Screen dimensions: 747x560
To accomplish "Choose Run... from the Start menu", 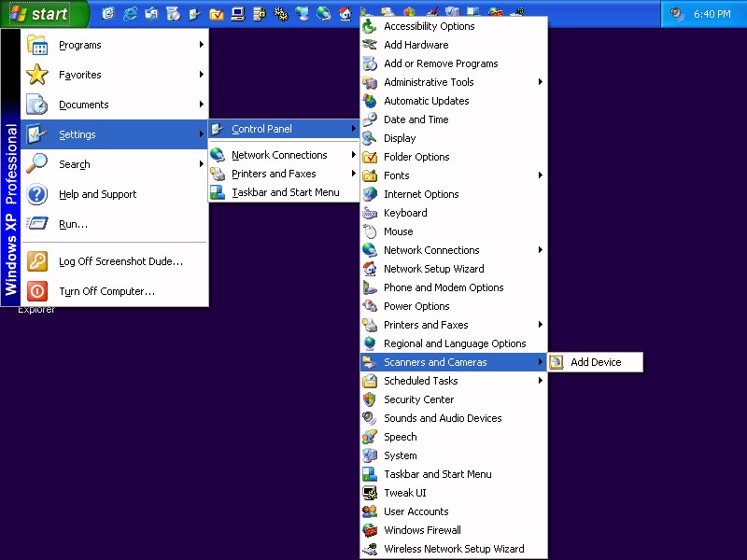I will (73, 224).
